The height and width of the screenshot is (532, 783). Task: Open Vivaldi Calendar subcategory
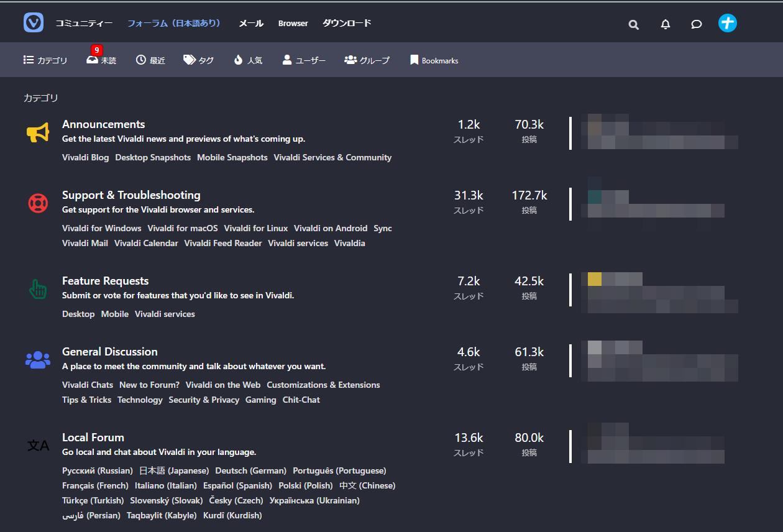click(146, 243)
